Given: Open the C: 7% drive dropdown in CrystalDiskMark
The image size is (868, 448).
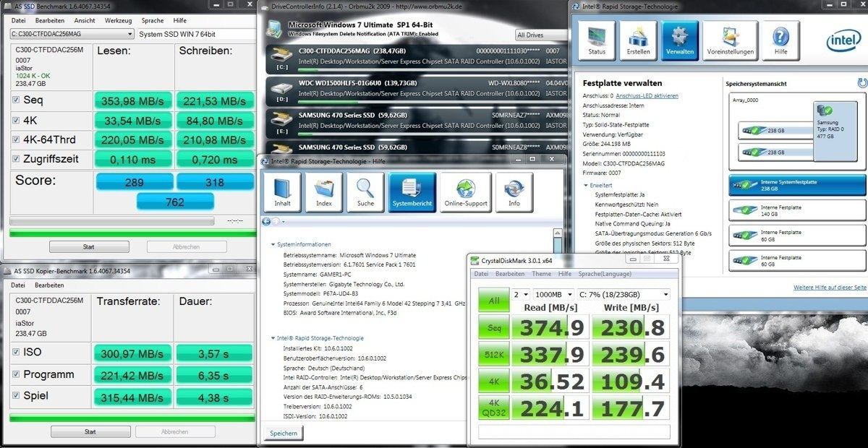Looking at the screenshot, I should point(624,294).
